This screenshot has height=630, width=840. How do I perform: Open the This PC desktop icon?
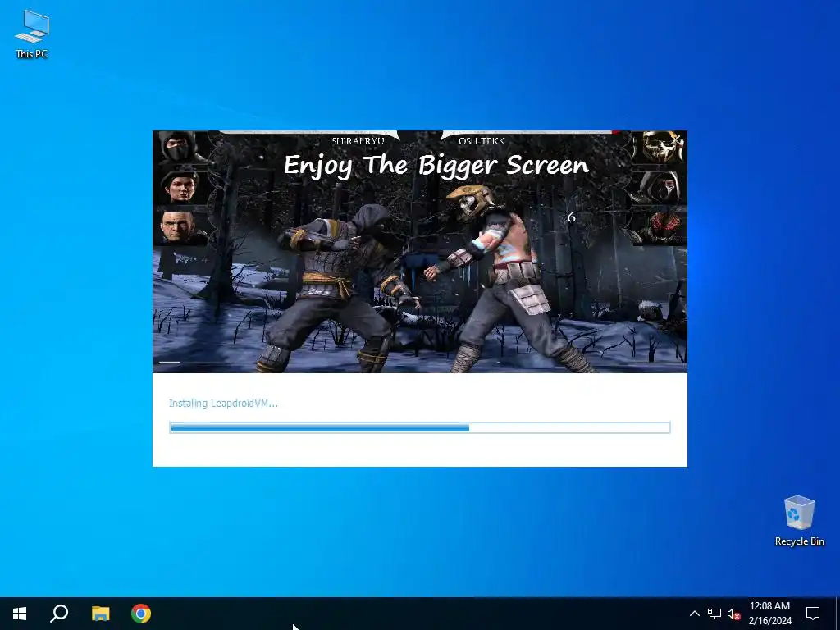pos(32,34)
